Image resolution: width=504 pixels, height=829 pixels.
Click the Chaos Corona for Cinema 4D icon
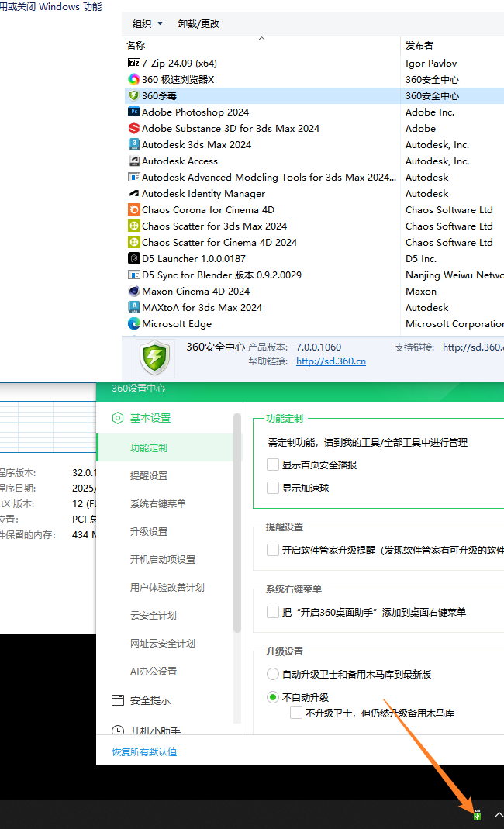tap(133, 209)
